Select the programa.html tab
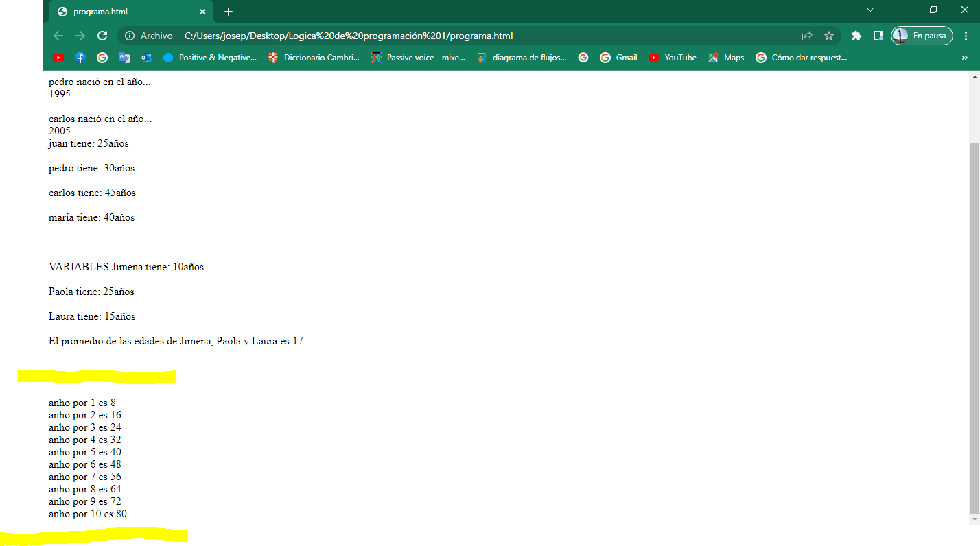 pos(130,12)
